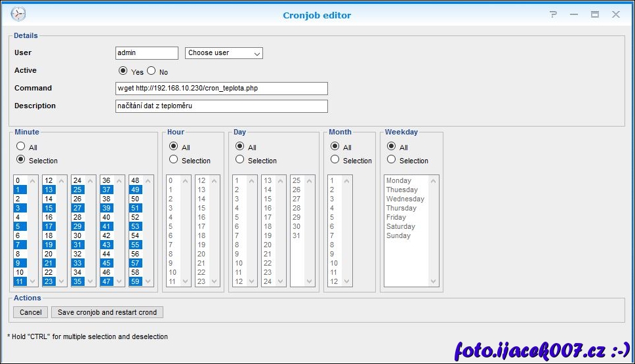Click the maximize window icon
The image size is (635, 364).
coord(594,14)
